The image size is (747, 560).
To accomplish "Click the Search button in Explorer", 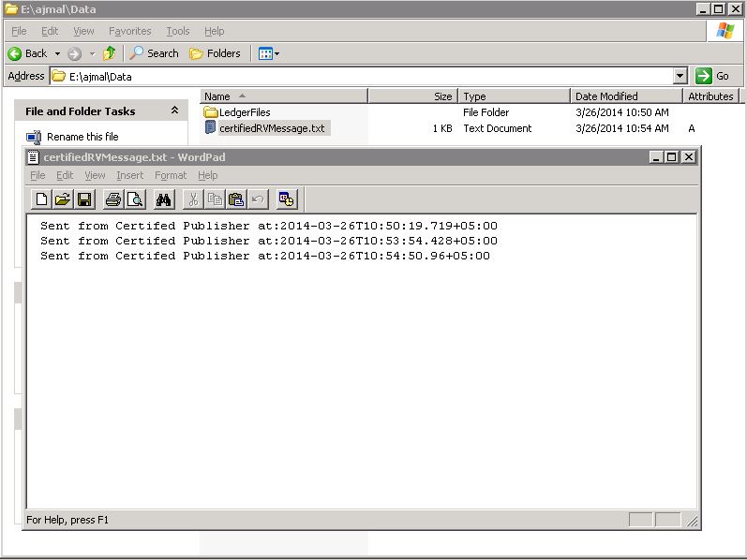I will coord(155,53).
